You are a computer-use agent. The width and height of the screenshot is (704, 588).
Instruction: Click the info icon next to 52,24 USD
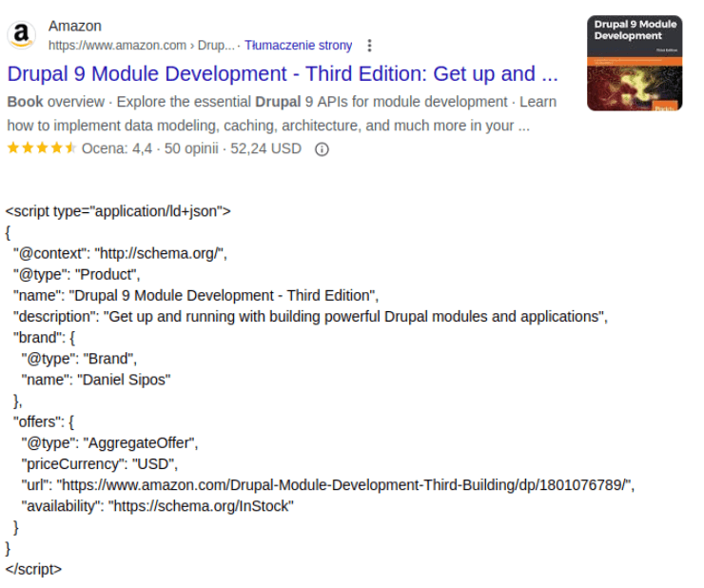coord(322,149)
